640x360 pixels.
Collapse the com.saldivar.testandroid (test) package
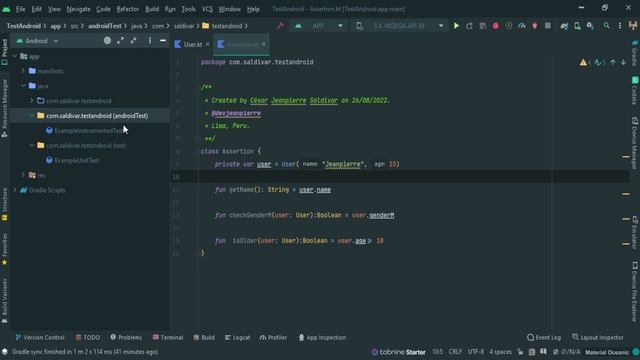click(x=31, y=145)
